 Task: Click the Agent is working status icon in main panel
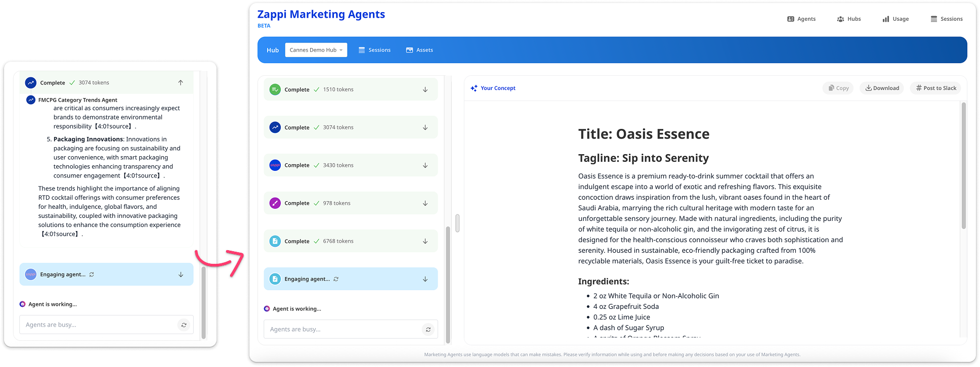[x=267, y=308]
